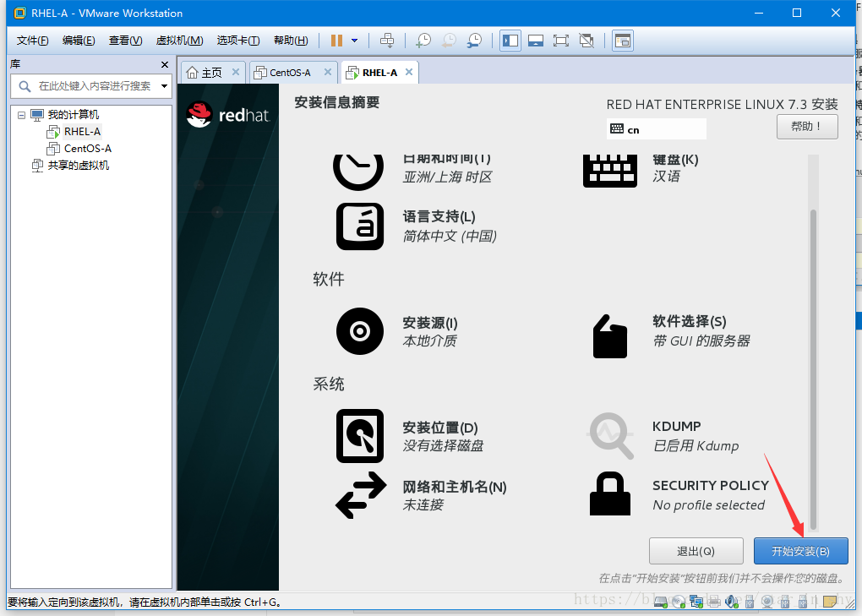Click the 已启用 Kdump status text
Screen dimensions: 862x616
(x=696, y=445)
